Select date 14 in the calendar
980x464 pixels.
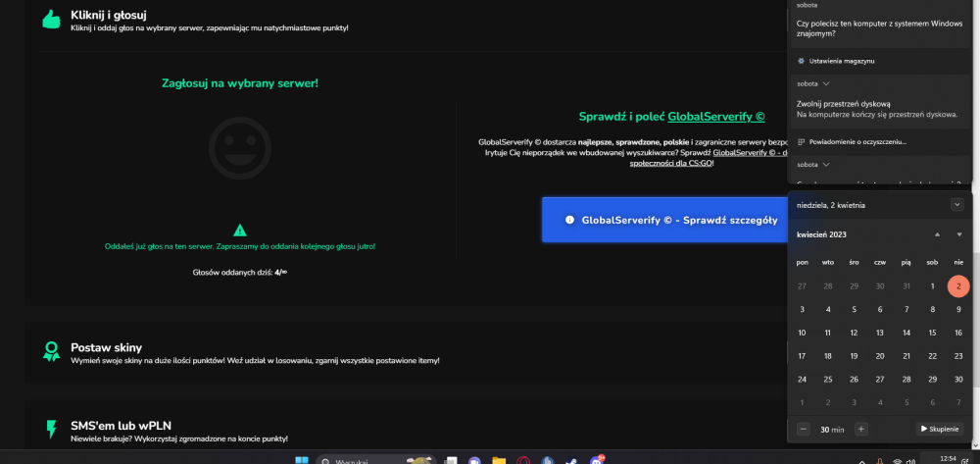pos(906,334)
